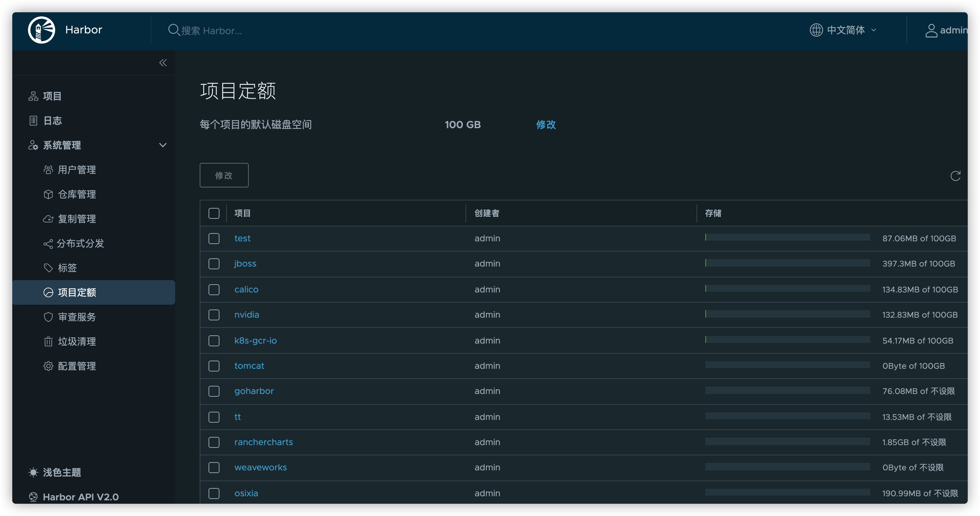
Task: Open the goharbor project link
Action: click(x=254, y=391)
